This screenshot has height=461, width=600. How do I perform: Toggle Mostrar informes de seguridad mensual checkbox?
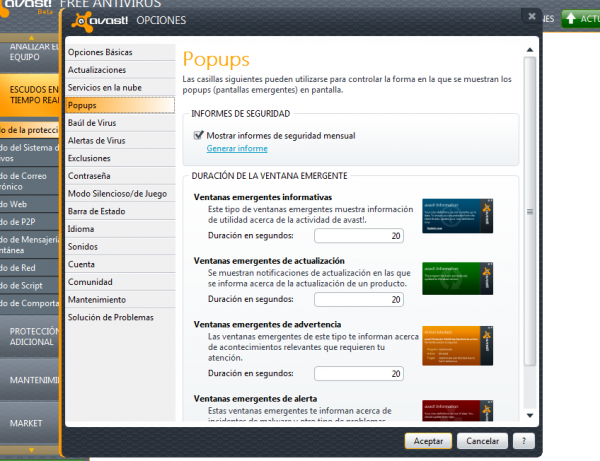coord(198,135)
